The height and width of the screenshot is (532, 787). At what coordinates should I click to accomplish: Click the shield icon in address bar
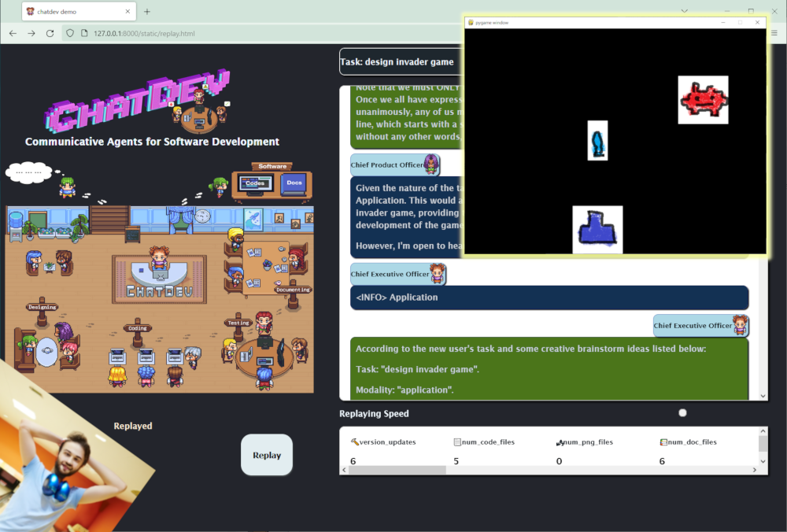coord(70,33)
